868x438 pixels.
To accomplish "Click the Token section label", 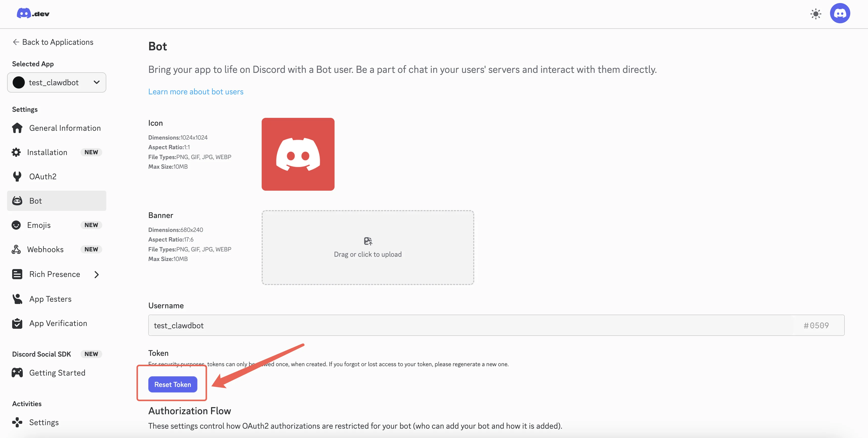I will coord(158,353).
